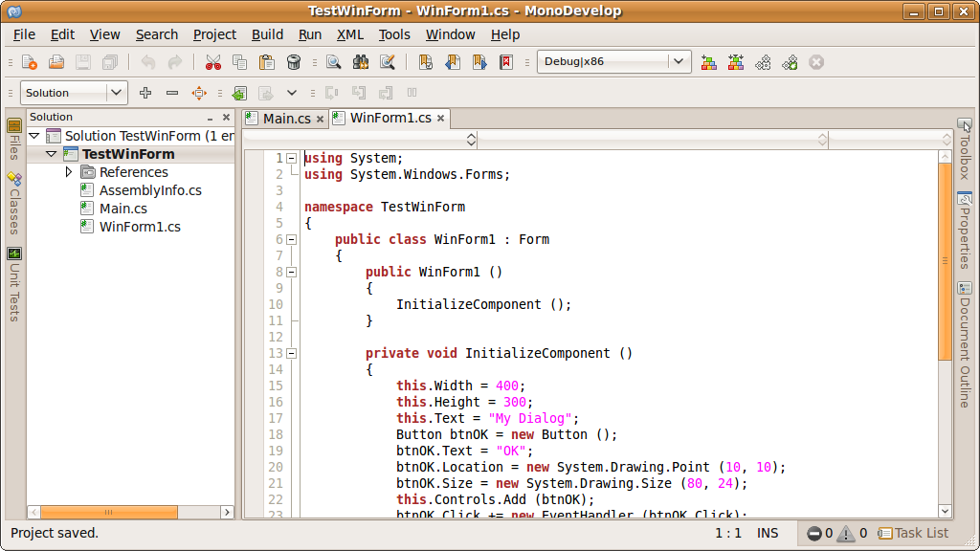The height and width of the screenshot is (551, 980).
Task: Click the errors count indicator in status bar
Action: (x=819, y=533)
